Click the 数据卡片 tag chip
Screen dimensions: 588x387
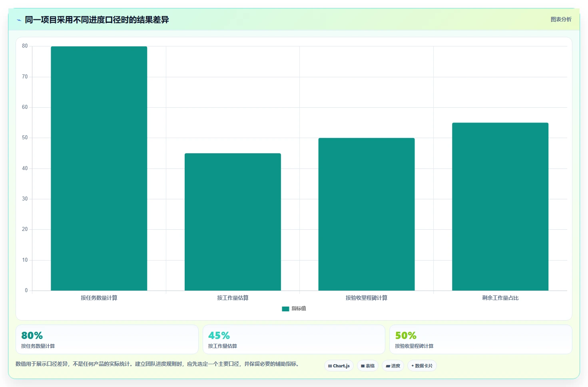point(422,366)
